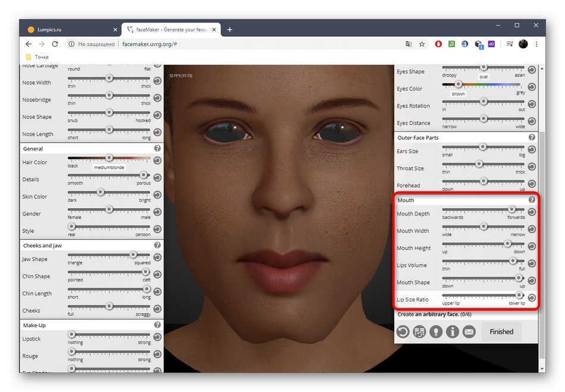Open a new browser tab
Viewport: 565px width, 392px height.
(230, 30)
